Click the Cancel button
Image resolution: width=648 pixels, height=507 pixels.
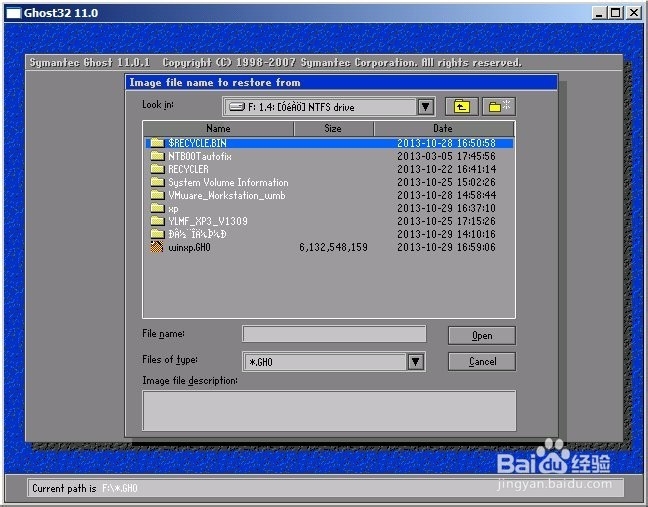pyautogui.click(x=482, y=362)
